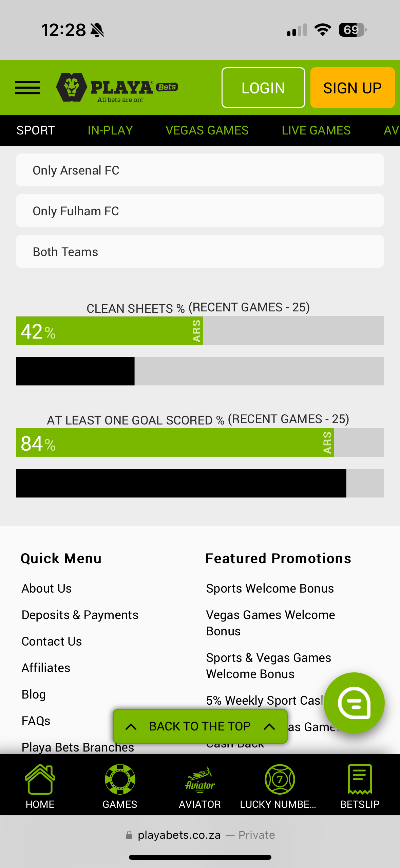This screenshot has width=400, height=868.
Task: Collapse page using BACK TO THE TOP chevron
Action: (x=200, y=726)
